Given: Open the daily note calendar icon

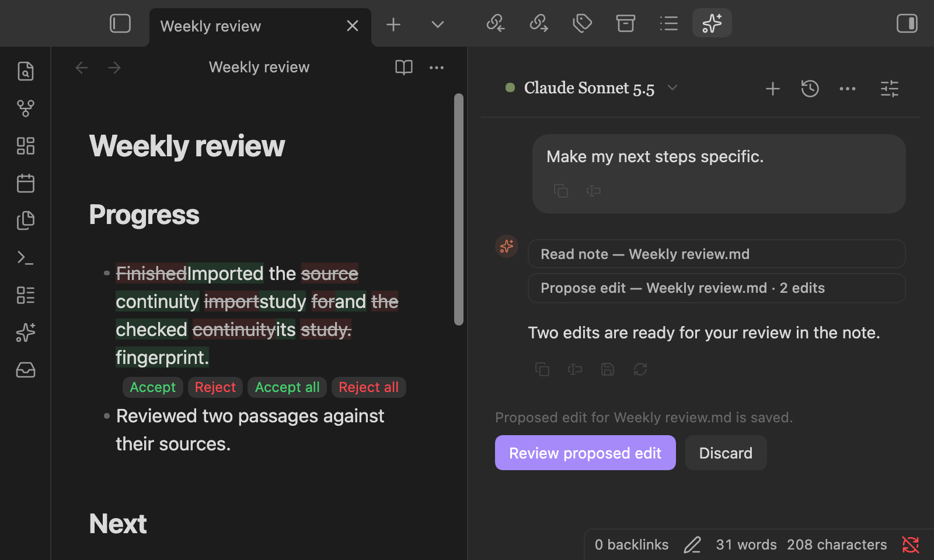Looking at the screenshot, I should (x=26, y=183).
